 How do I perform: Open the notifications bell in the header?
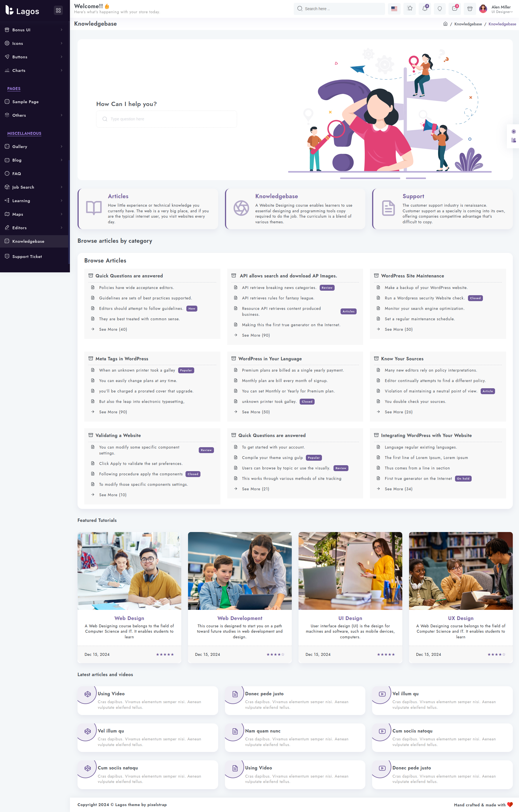coord(425,9)
